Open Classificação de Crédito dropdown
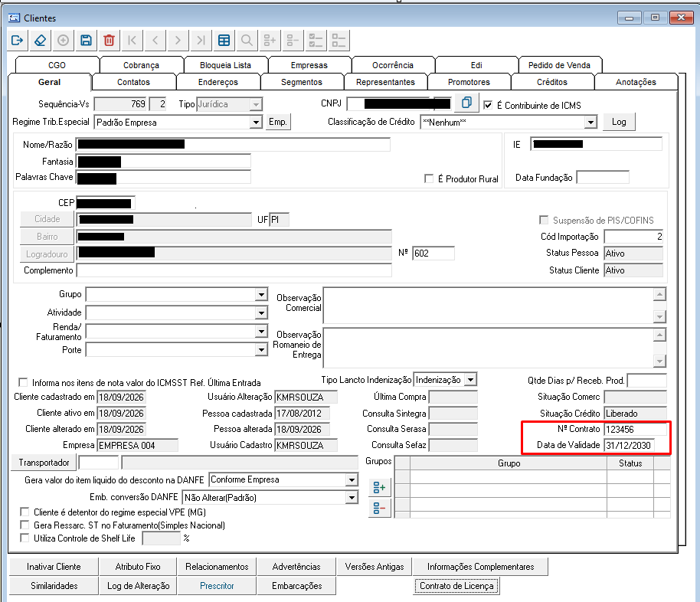This screenshot has height=602, width=700. click(x=590, y=122)
